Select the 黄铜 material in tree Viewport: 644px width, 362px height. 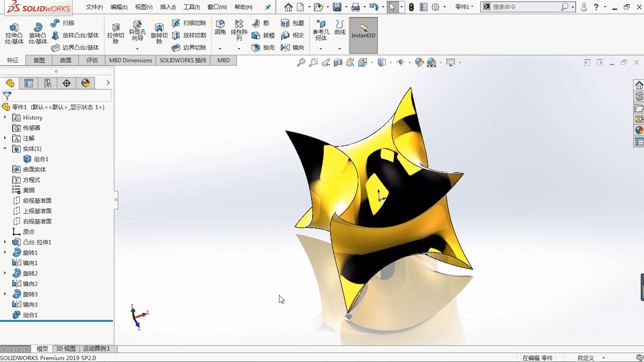pyautogui.click(x=28, y=190)
